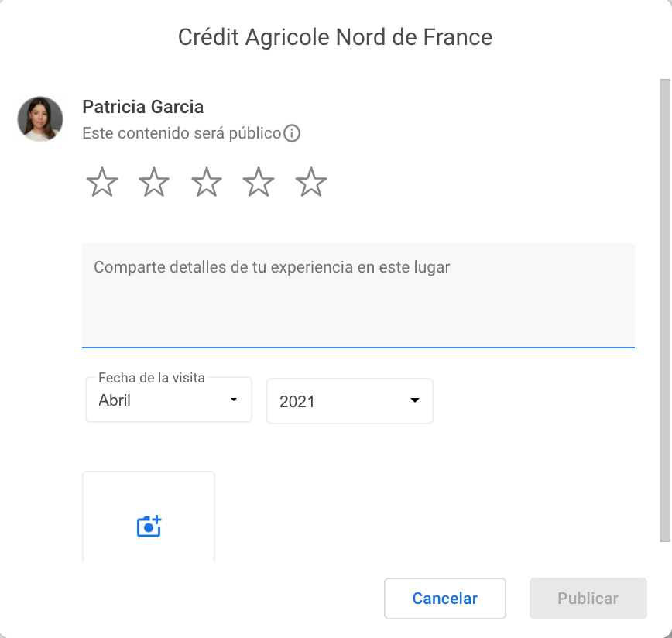The width and height of the screenshot is (672, 638).
Task: Click the dialog's vertical scrollbar
Action: pos(665,310)
